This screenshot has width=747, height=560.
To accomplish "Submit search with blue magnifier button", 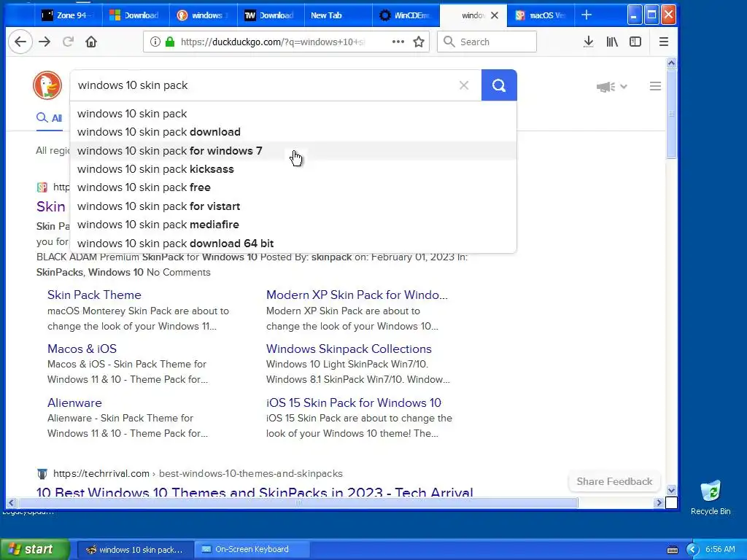I will click(499, 85).
